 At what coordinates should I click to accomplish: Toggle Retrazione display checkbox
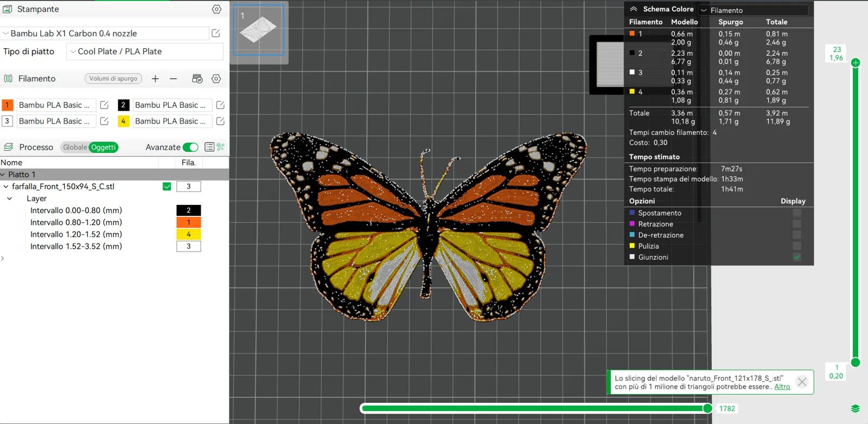click(797, 224)
